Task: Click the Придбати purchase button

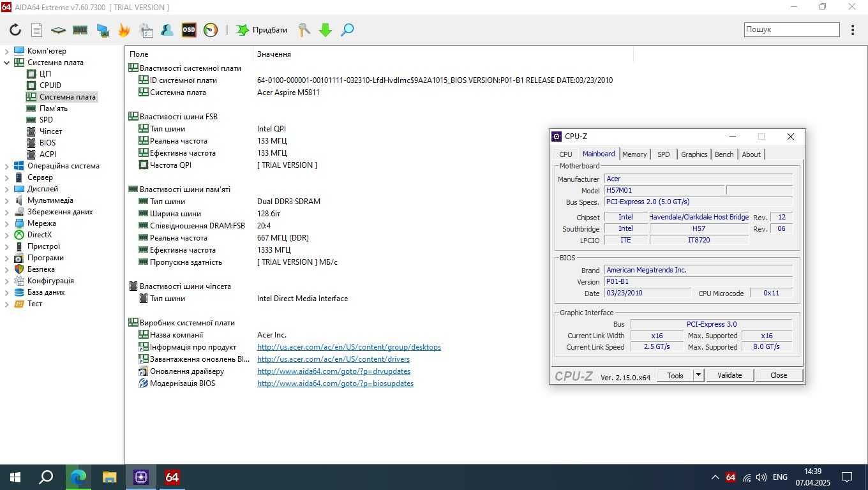Action: pyautogui.click(x=262, y=30)
